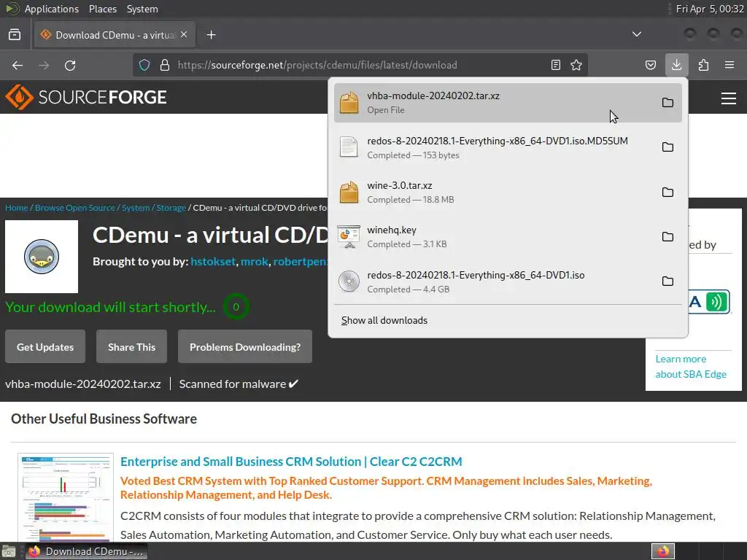Toggle the downloads panel toolbar button
Image resolution: width=747 pixels, height=560 pixels.
click(676, 65)
